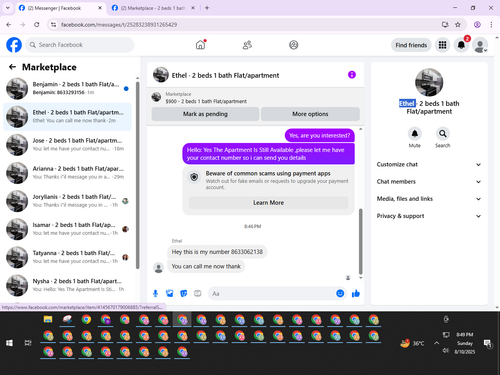This screenshot has height=375, width=500.
Task: Open the 36°C weather widget on taskbar
Action: (412, 343)
